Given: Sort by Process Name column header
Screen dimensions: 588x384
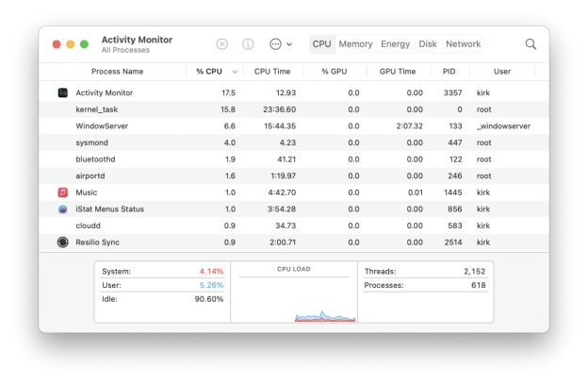Looking at the screenshot, I should (x=117, y=72).
